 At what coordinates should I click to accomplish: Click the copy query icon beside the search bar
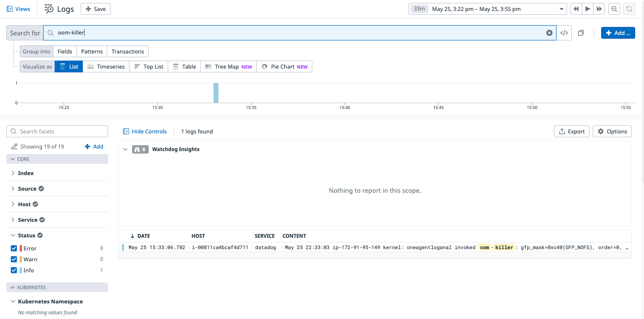[581, 33]
